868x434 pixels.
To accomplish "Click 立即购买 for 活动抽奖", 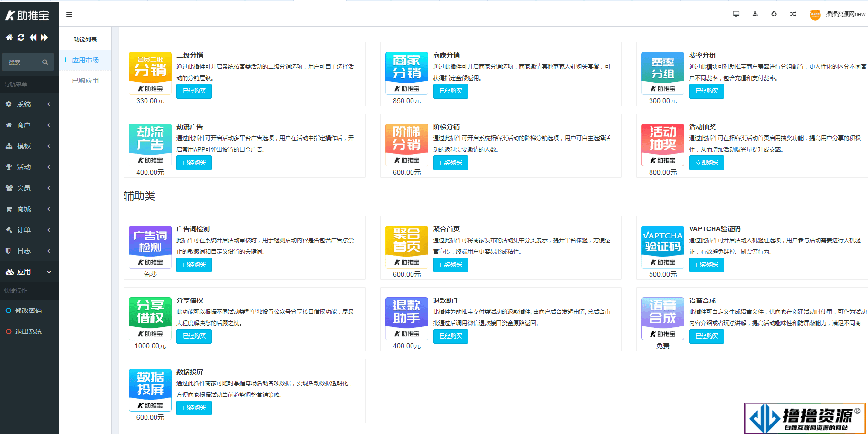I will (707, 163).
